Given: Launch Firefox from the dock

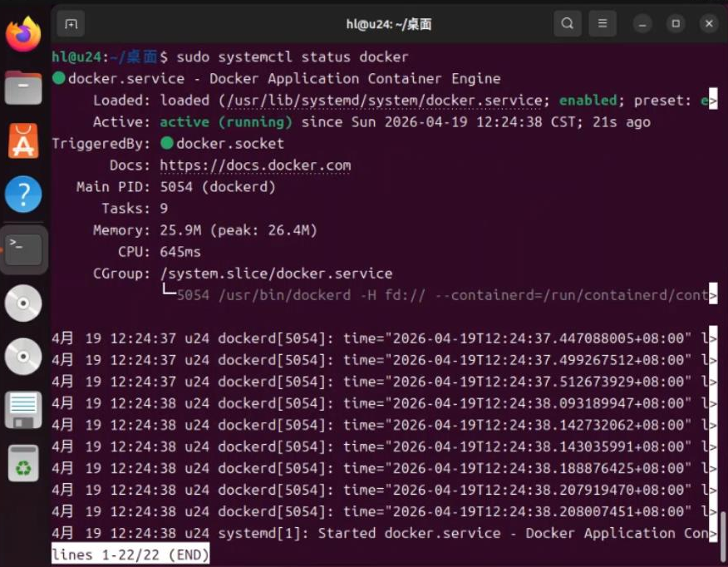Looking at the screenshot, I should [x=23, y=34].
